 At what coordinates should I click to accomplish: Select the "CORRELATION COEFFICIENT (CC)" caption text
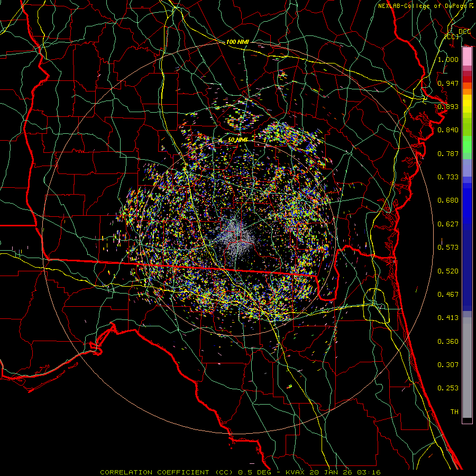[x=167, y=472]
